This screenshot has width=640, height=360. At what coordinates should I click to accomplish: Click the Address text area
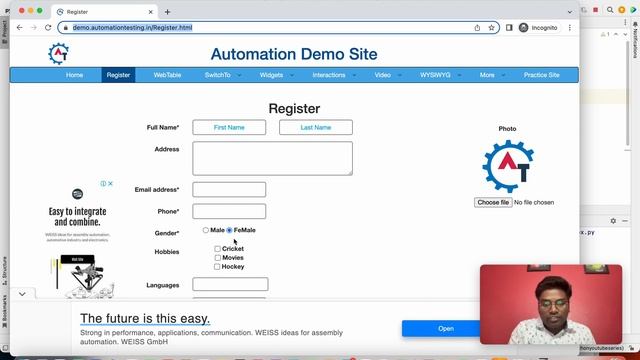click(x=272, y=158)
